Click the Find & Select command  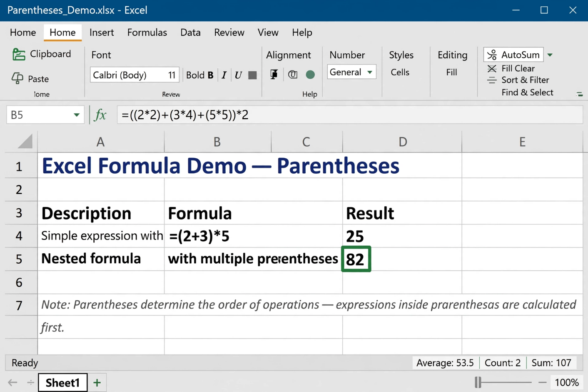[x=527, y=92]
